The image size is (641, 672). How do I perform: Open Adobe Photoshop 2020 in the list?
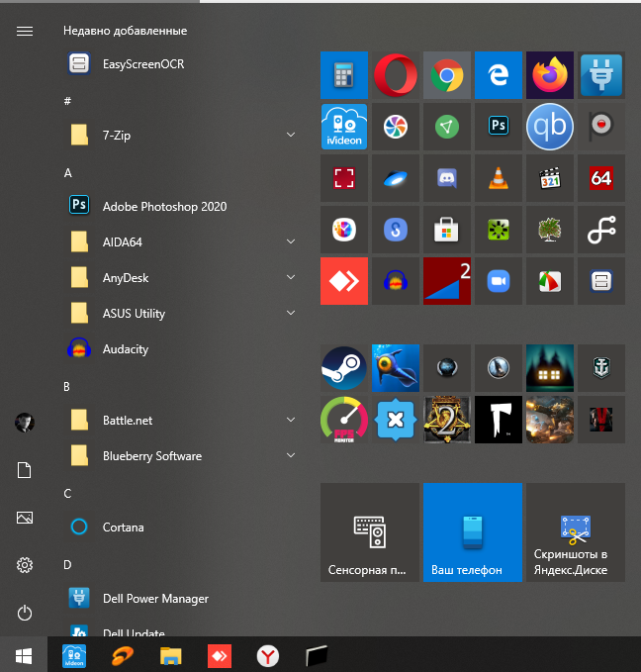coord(182,206)
